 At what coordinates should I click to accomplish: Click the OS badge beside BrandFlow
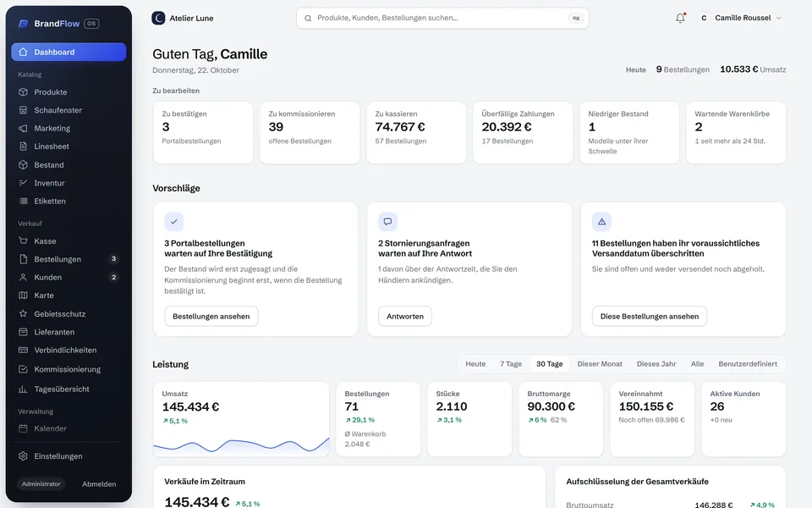pos(91,24)
